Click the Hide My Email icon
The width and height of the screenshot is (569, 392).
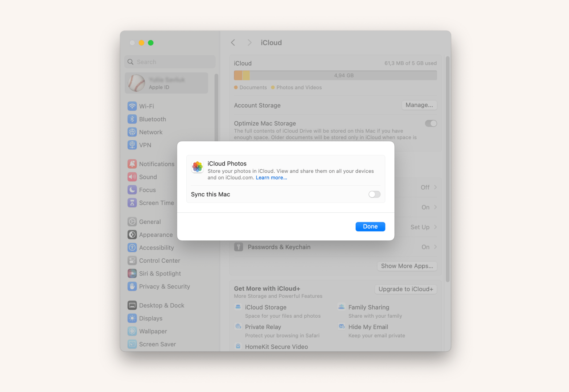pos(341,326)
